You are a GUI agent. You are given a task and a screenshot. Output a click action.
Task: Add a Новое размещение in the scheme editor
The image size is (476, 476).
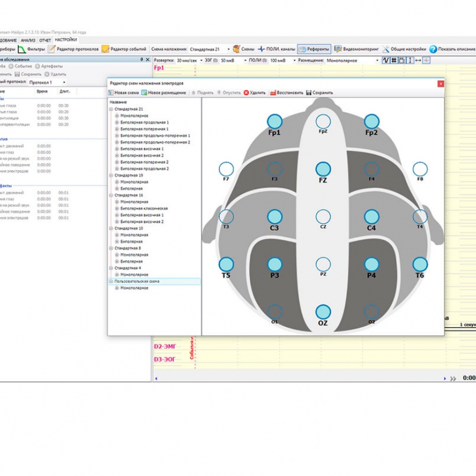(164, 92)
